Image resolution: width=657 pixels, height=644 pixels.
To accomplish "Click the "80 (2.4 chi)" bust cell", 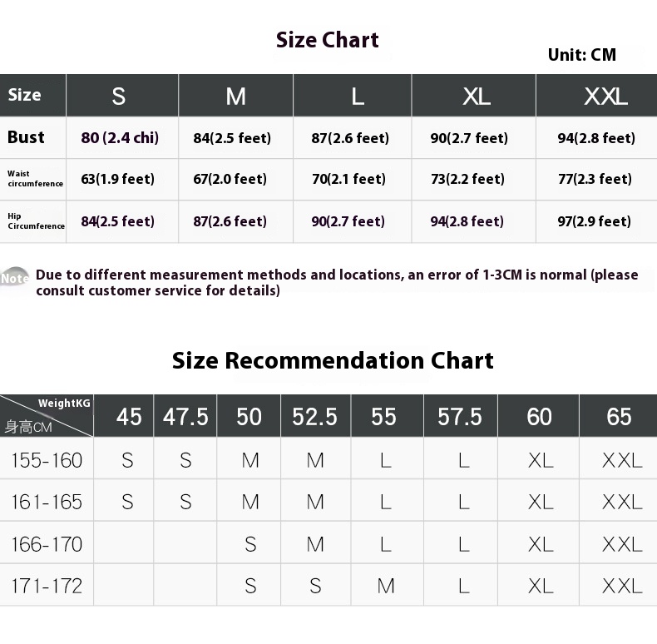I will 120,138.
